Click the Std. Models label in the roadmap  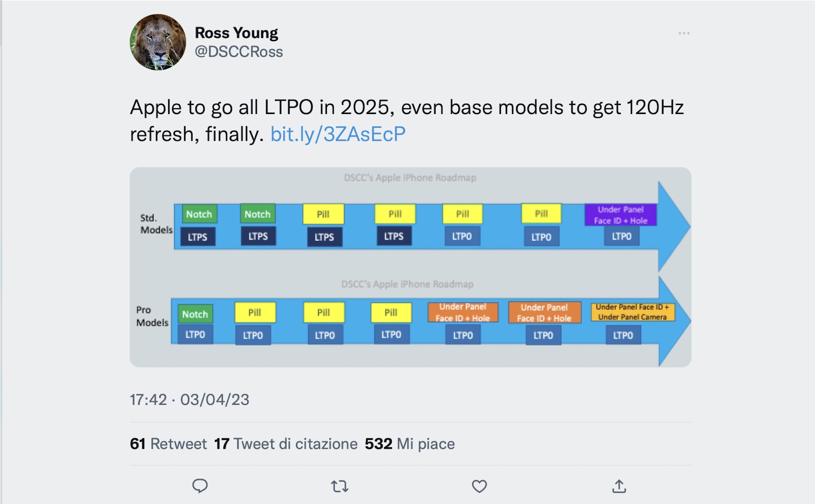tap(156, 224)
